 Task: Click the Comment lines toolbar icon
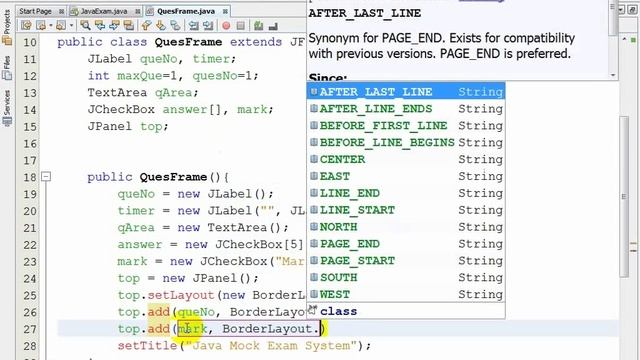tap(258, 26)
